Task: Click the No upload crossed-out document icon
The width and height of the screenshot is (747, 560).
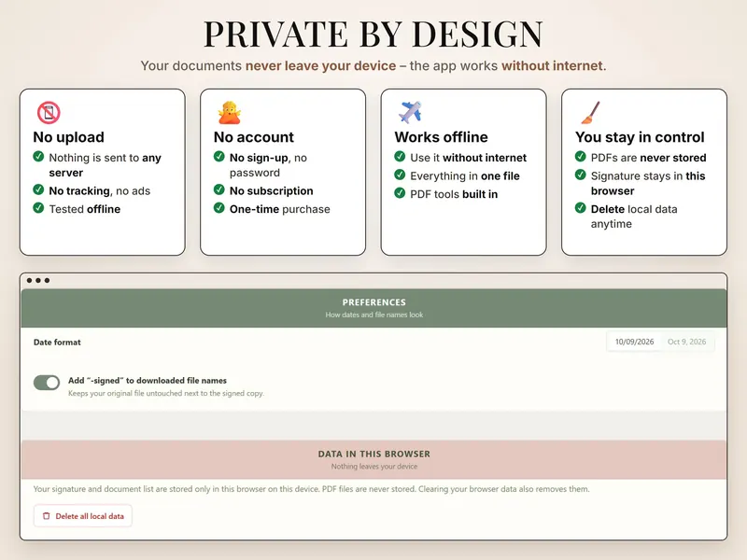Action: pyautogui.click(x=49, y=112)
